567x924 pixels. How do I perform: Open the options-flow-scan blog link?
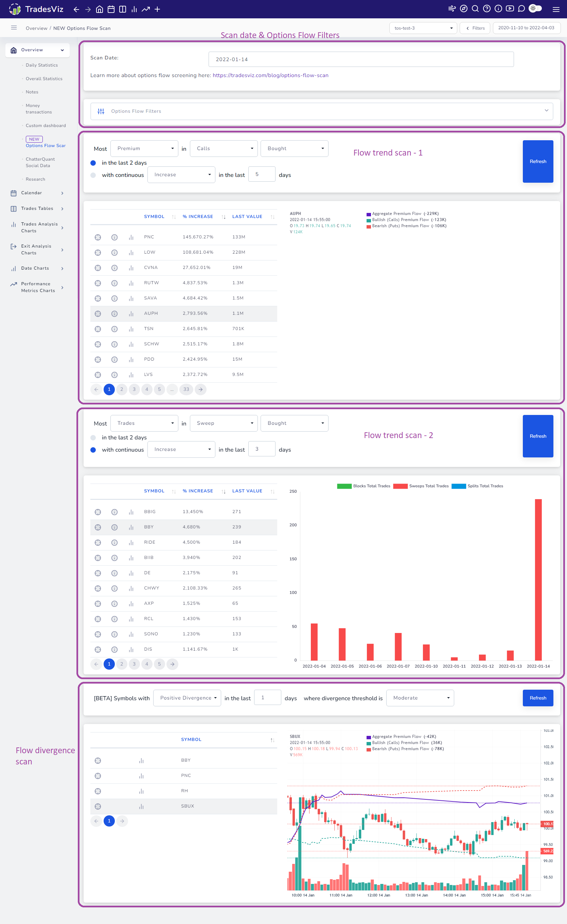270,75
